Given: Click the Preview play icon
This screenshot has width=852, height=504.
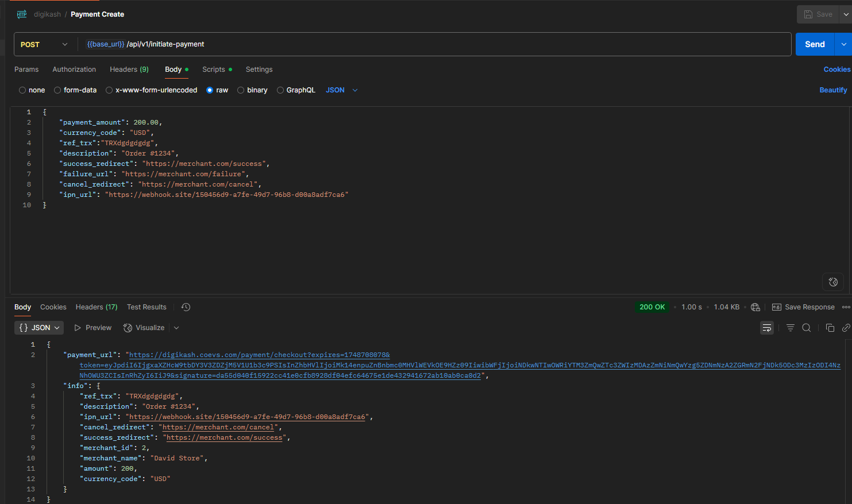Looking at the screenshot, I should click(78, 328).
